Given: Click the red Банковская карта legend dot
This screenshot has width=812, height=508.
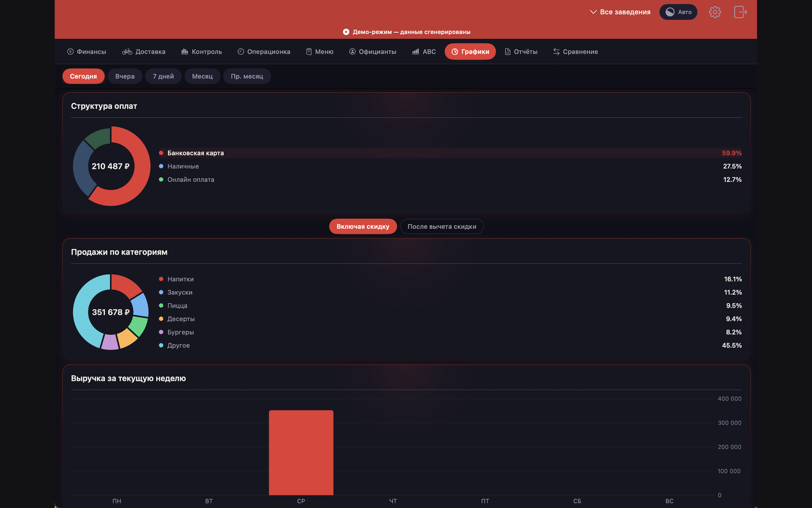Looking at the screenshot, I should (161, 153).
